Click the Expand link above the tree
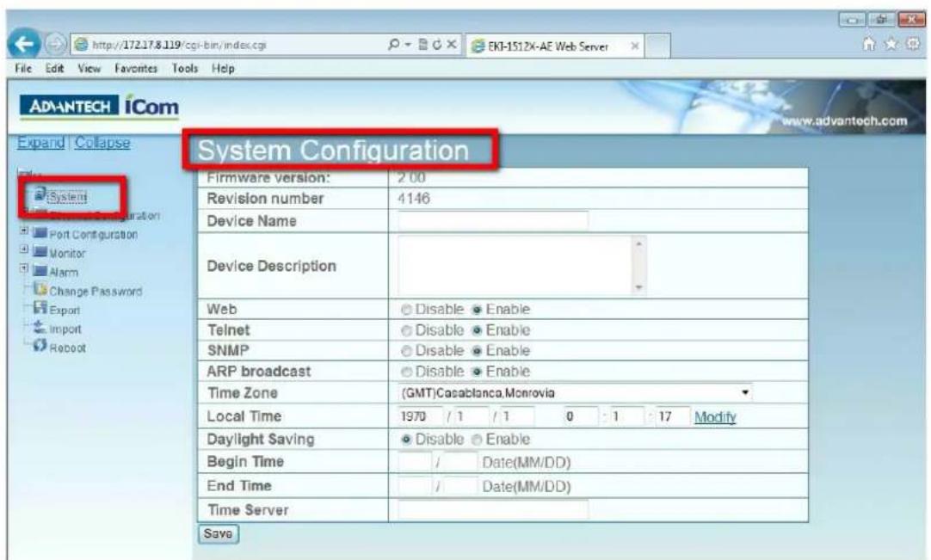Screen dimensions: 931x560 point(41,143)
